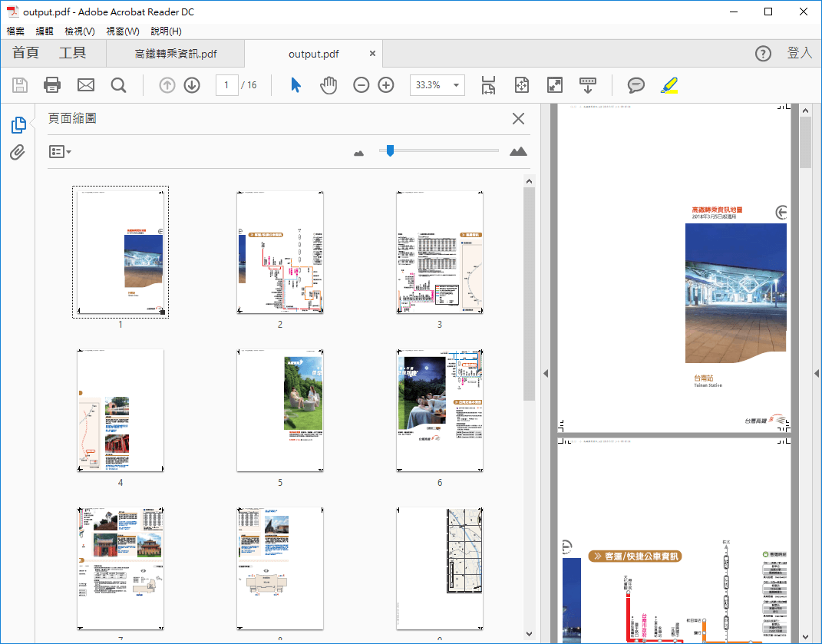Viewport: 822px width, 644px height.
Task: Activate the Hand pan tool
Action: click(x=328, y=85)
